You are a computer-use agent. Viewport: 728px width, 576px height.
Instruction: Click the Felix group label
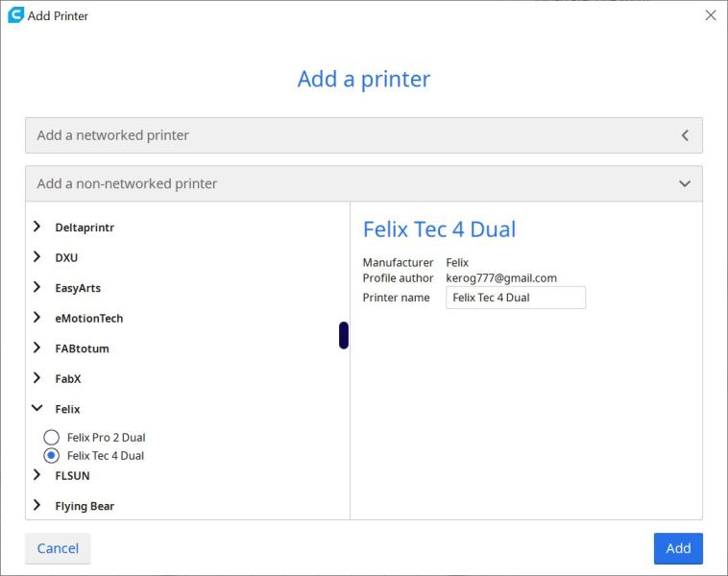click(x=67, y=409)
